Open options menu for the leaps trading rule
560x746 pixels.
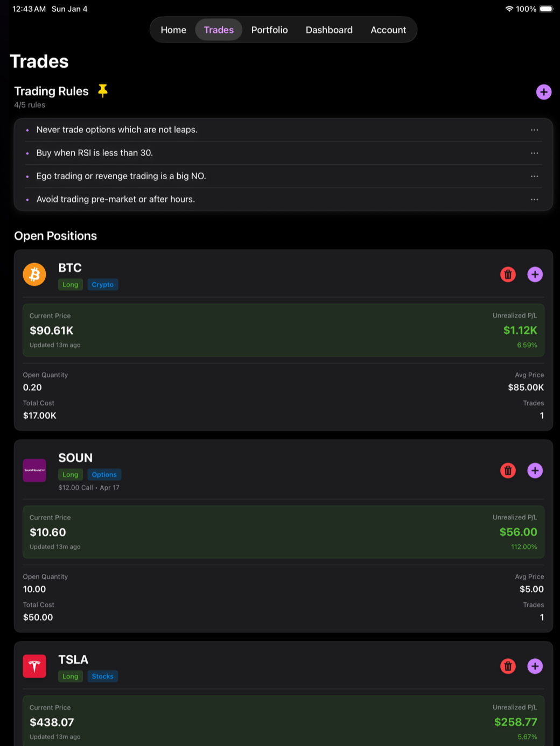[x=534, y=130]
